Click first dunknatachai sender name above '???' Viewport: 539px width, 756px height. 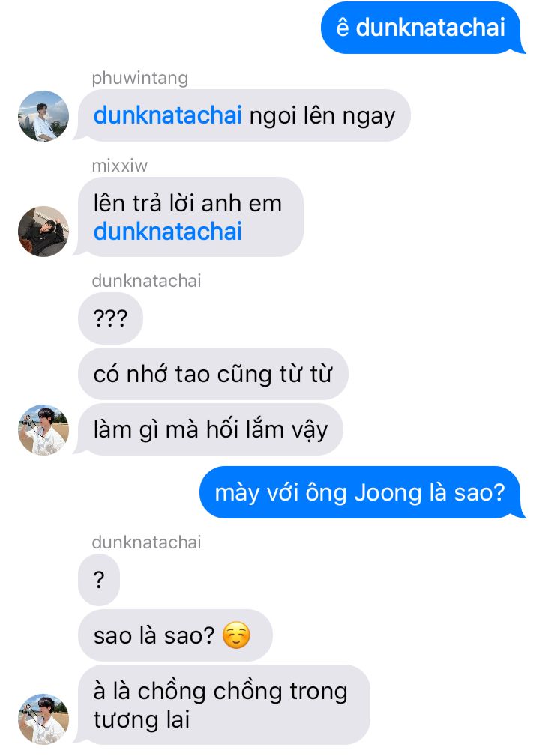[146, 281]
